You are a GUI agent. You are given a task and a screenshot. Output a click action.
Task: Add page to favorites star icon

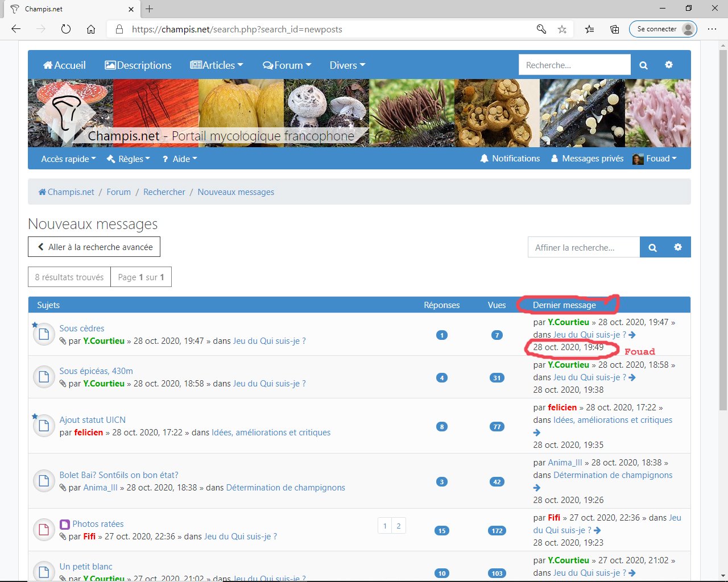click(562, 29)
